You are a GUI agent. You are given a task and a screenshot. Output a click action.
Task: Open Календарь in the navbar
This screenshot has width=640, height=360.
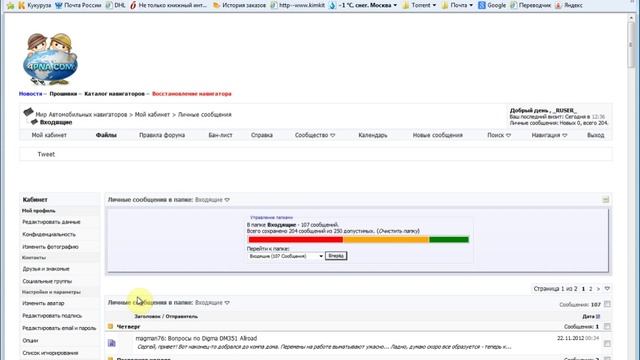pos(373,135)
